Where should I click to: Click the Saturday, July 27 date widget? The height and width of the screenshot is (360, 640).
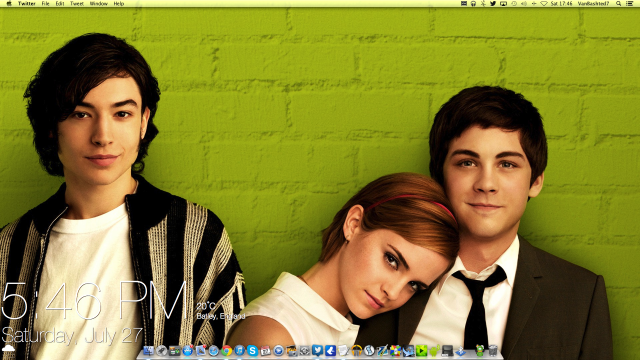tap(72, 336)
